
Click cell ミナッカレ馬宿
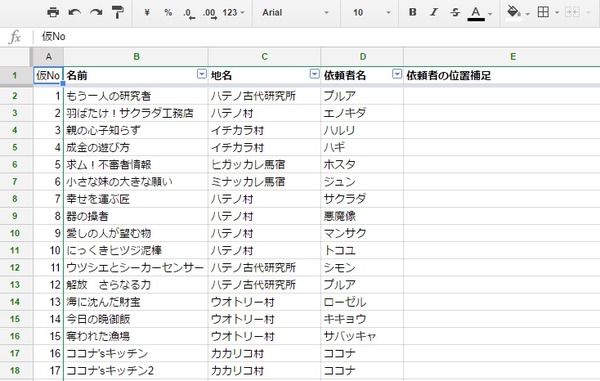[264, 182]
